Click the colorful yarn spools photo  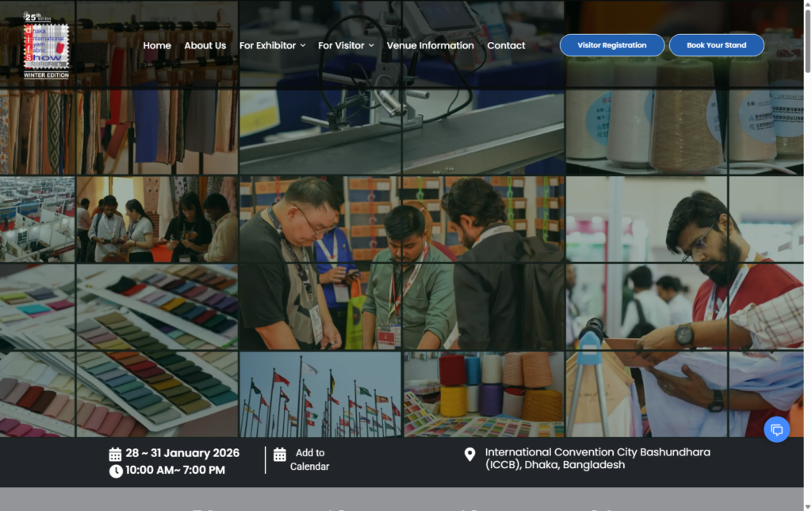(x=484, y=394)
